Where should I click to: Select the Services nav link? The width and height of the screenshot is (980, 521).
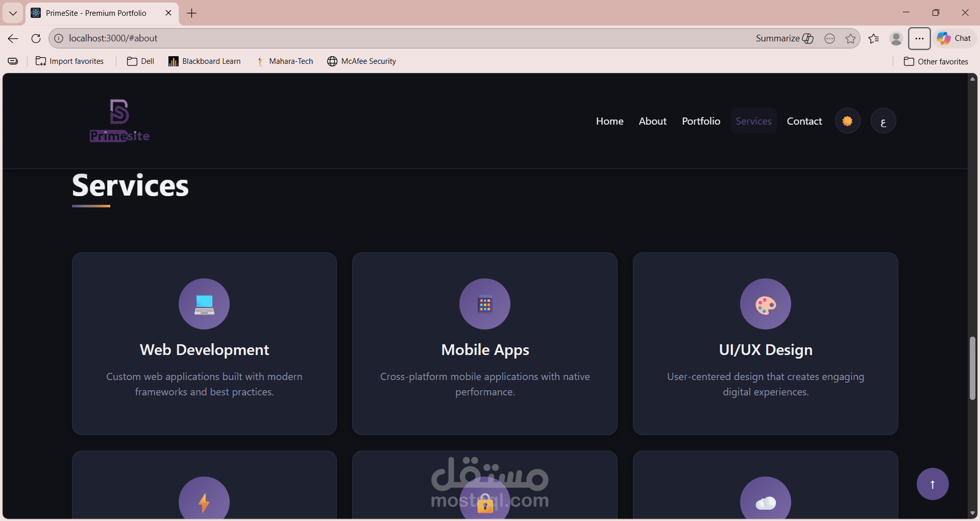(753, 121)
